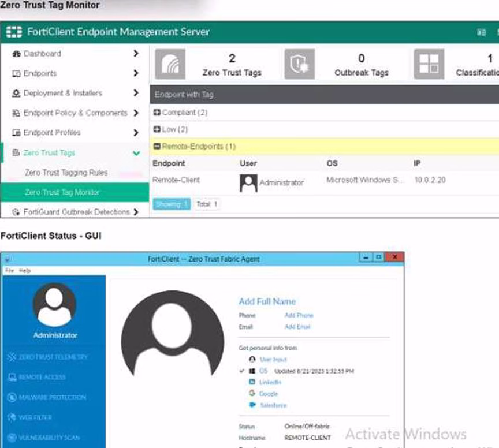This screenshot has width=499, height=448.
Task: Expand the Low (2) tag group
Action: click(157, 129)
